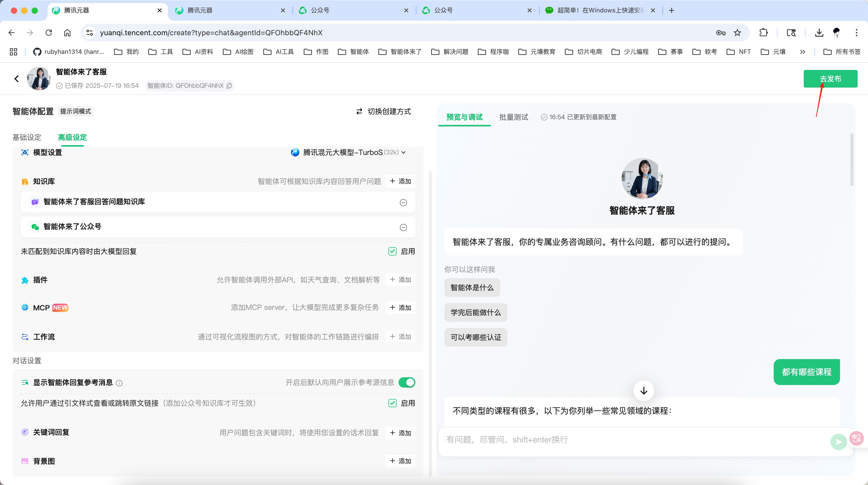Viewport: 868px width, 485px height.
Task: Open the browser customize menu
Action: pos(857,32)
